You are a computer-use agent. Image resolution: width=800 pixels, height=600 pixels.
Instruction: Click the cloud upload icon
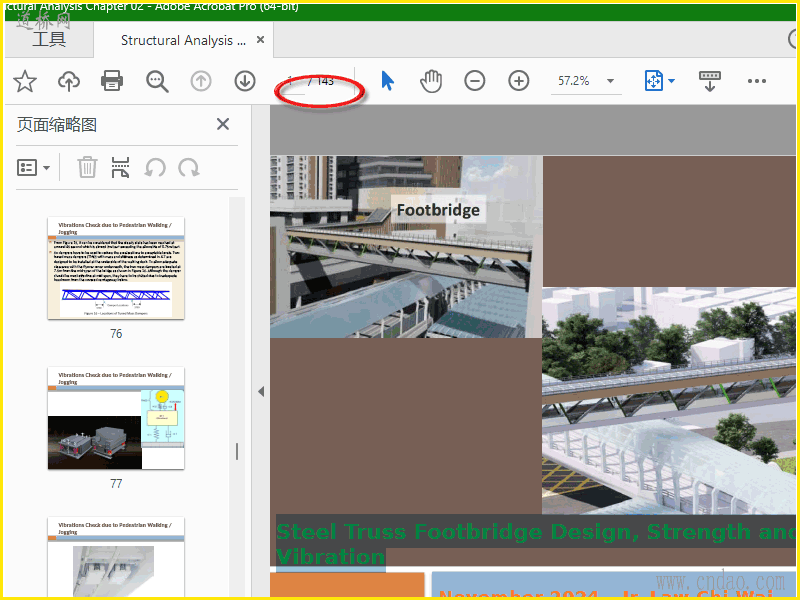[69, 81]
